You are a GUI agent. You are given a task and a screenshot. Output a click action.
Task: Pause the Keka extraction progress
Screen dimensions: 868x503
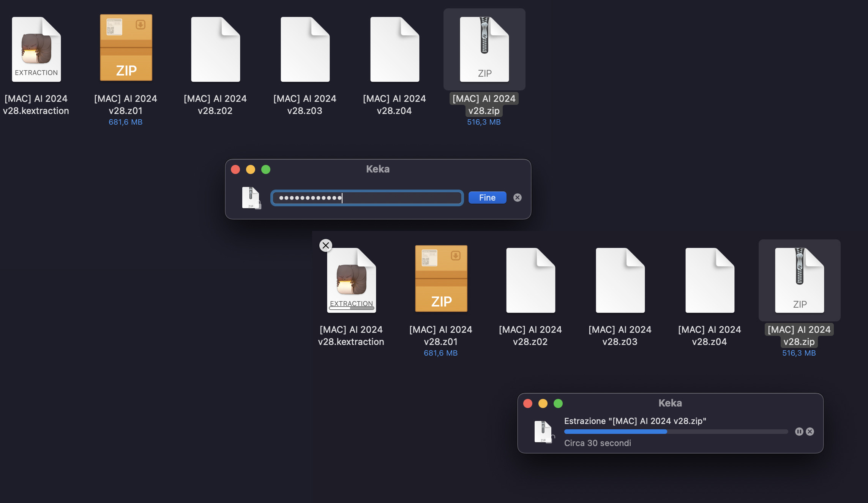(x=799, y=432)
